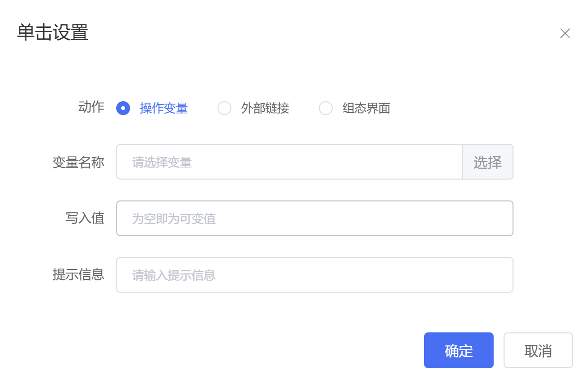This screenshot has width=588, height=383.
Task: Click the 变量名称 field label
Action: (78, 162)
